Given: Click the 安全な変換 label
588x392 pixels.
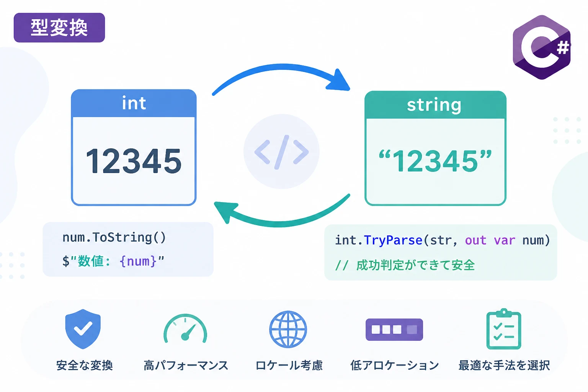Looking at the screenshot, I should coord(85,366).
